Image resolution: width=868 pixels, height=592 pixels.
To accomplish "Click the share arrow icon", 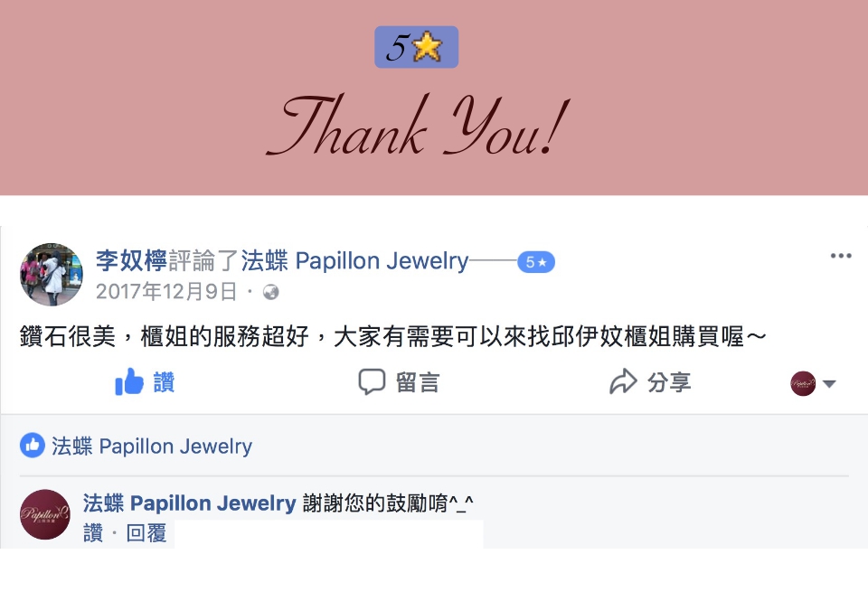I will (x=623, y=381).
